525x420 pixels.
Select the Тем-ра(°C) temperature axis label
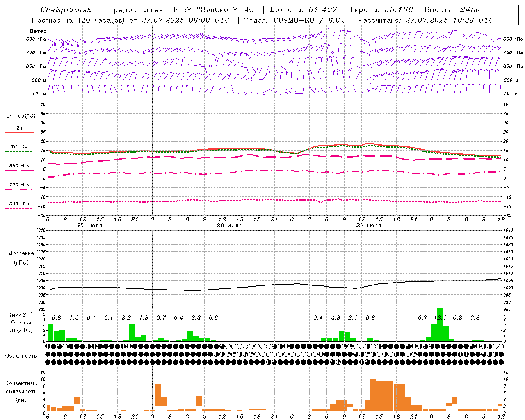(x=19, y=116)
